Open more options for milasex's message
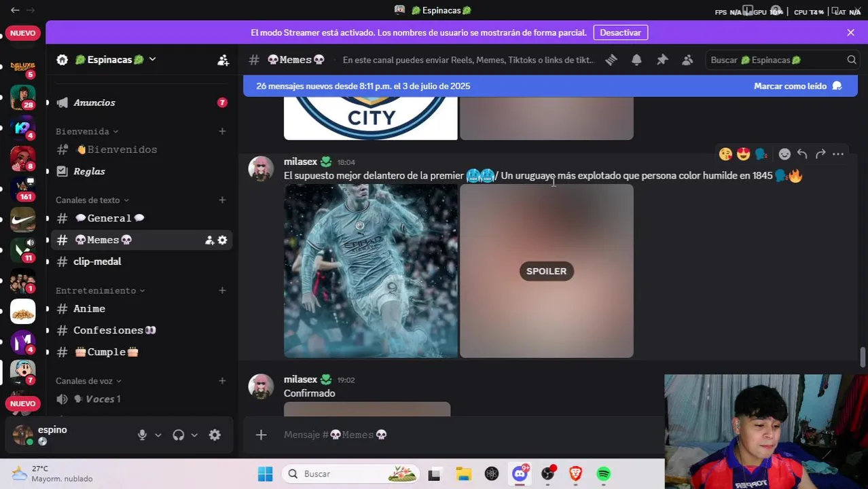868x489 pixels. pyautogui.click(x=838, y=154)
